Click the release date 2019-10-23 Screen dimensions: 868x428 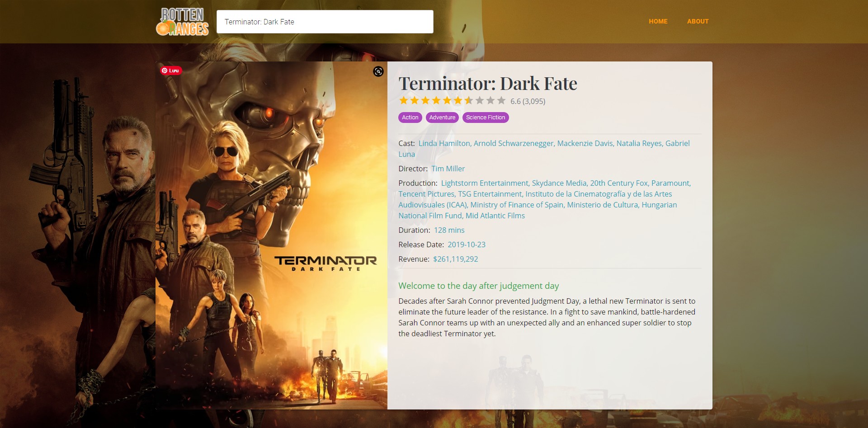(x=467, y=245)
